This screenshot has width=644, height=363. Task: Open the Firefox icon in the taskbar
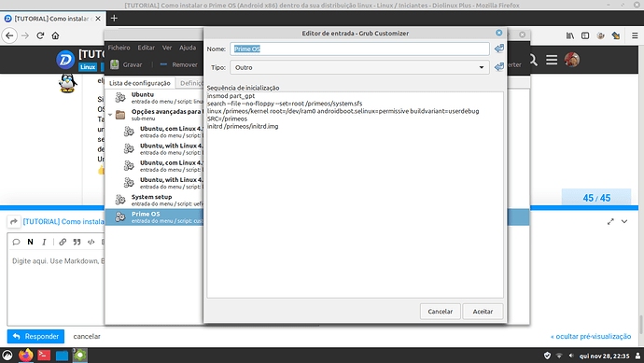click(25, 355)
